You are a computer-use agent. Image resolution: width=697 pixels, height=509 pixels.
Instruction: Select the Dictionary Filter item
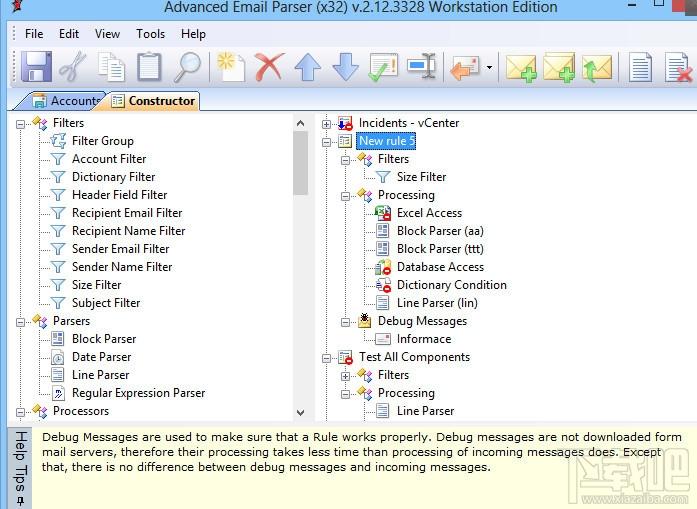[113, 177]
